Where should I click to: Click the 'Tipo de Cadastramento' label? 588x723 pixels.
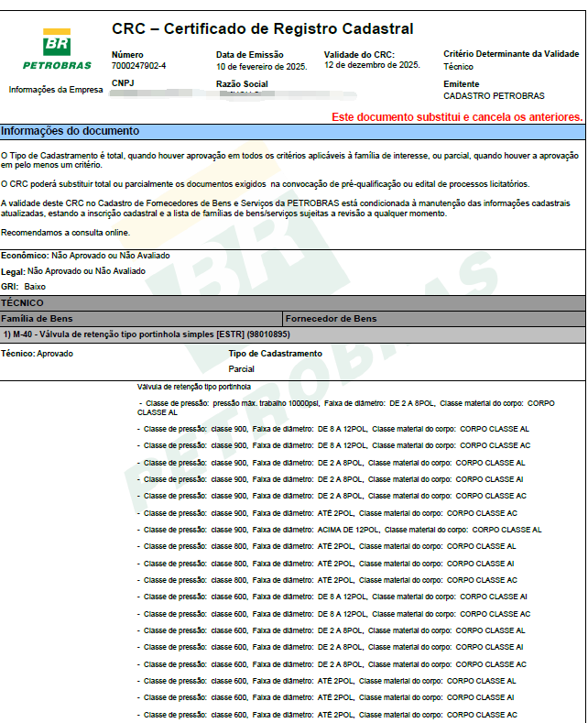tap(275, 354)
